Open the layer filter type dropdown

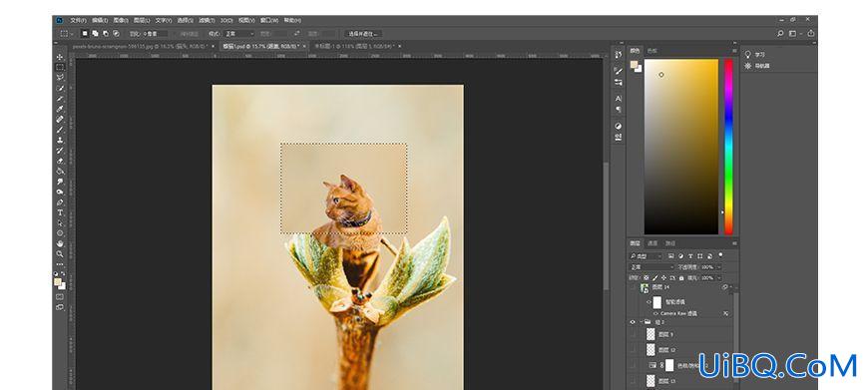click(647, 256)
